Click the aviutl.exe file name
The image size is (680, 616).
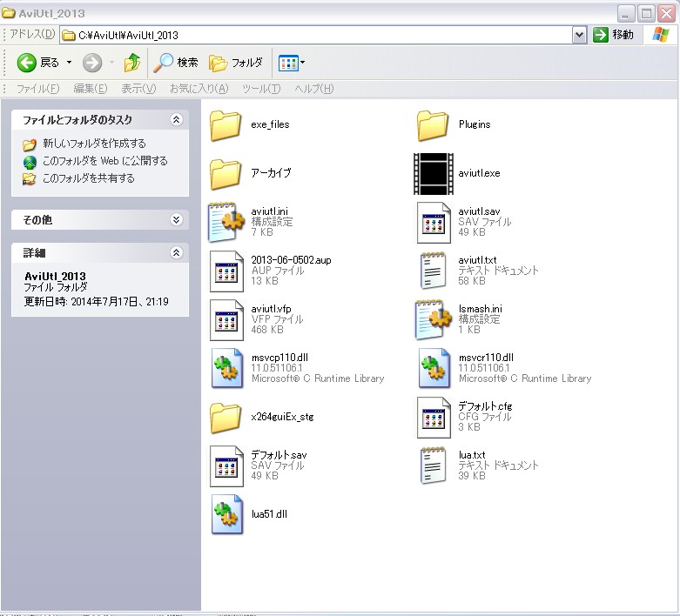click(479, 173)
